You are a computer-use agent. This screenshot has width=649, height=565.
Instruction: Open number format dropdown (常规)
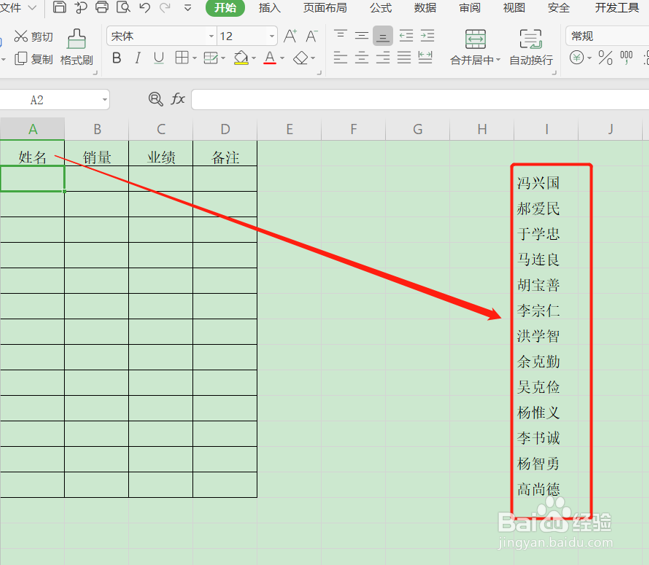(607, 36)
